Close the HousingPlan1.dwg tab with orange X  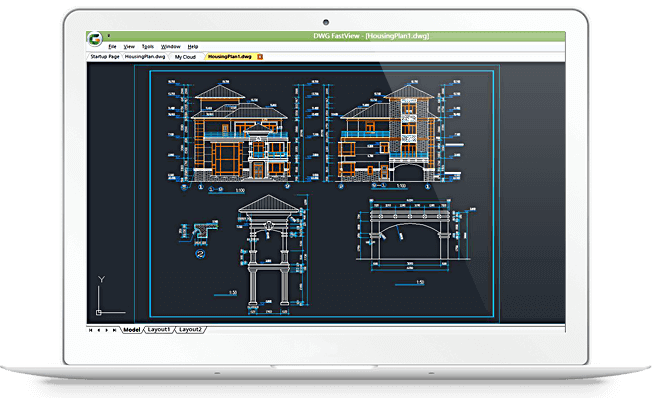(260, 57)
